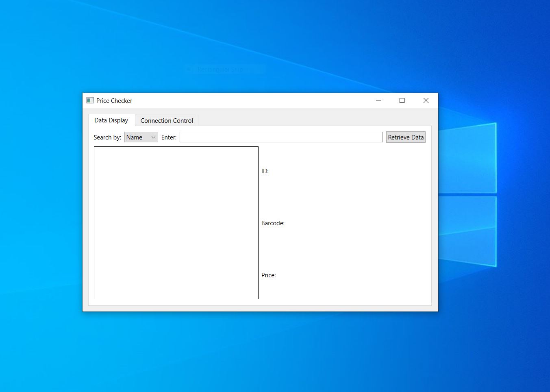The image size is (550, 392).
Task: Click the Price Checker title bar text
Action: 114,101
